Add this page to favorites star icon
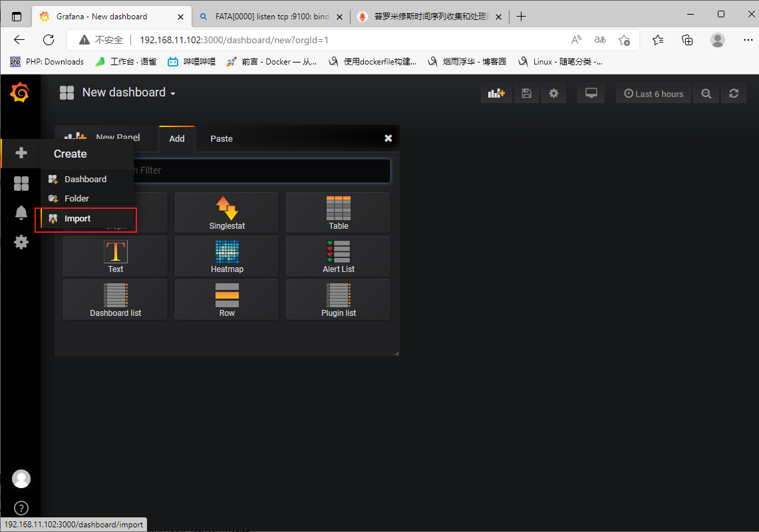This screenshot has height=532, width=759. coord(624,40)
